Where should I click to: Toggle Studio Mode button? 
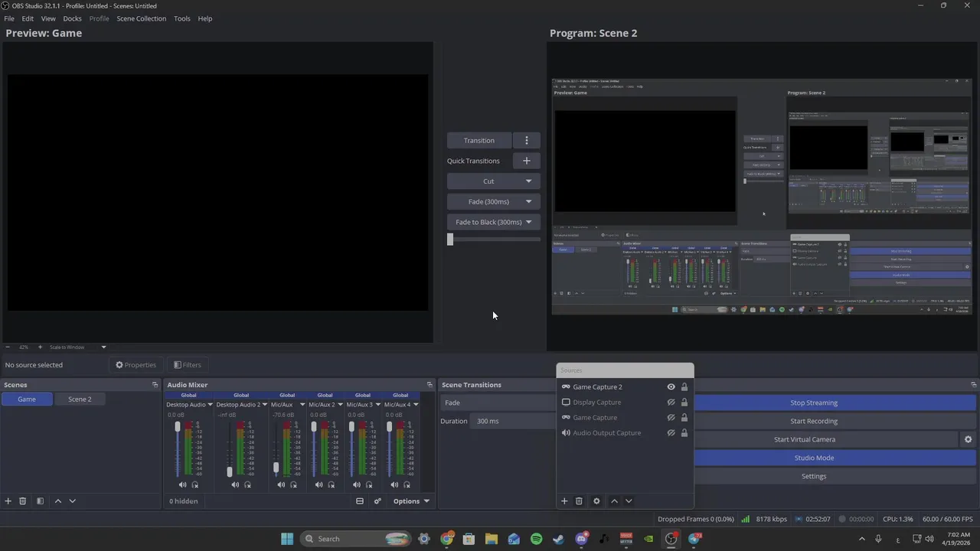tap(813, 458)
